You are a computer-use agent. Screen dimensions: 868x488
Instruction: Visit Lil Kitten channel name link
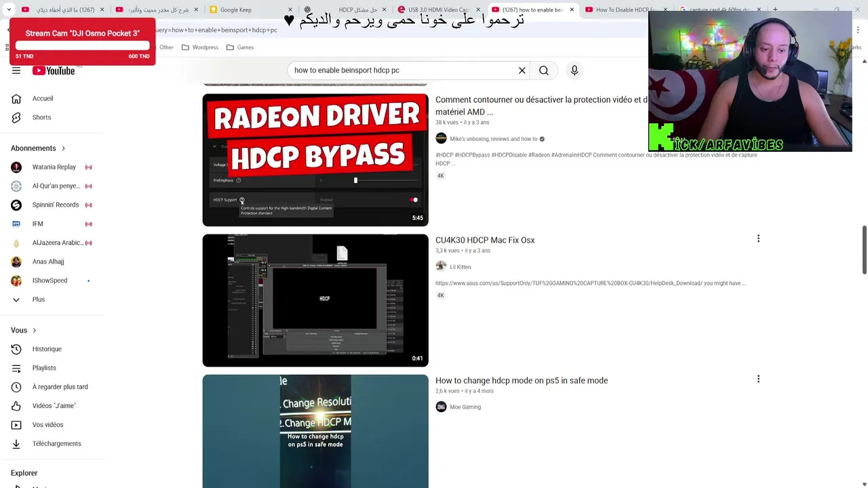(460, 267)
